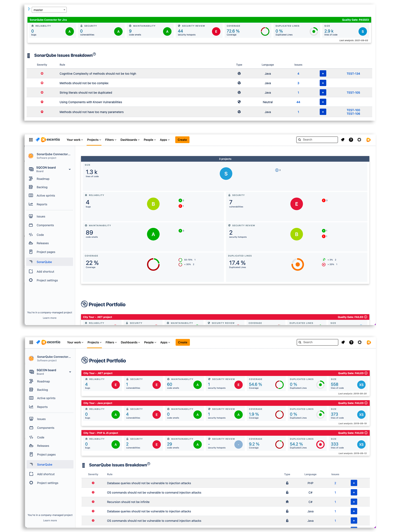The height and width of the screenshot is (532, 398).
Task: Open linked issue TEST-100
Action: point(353,110)
